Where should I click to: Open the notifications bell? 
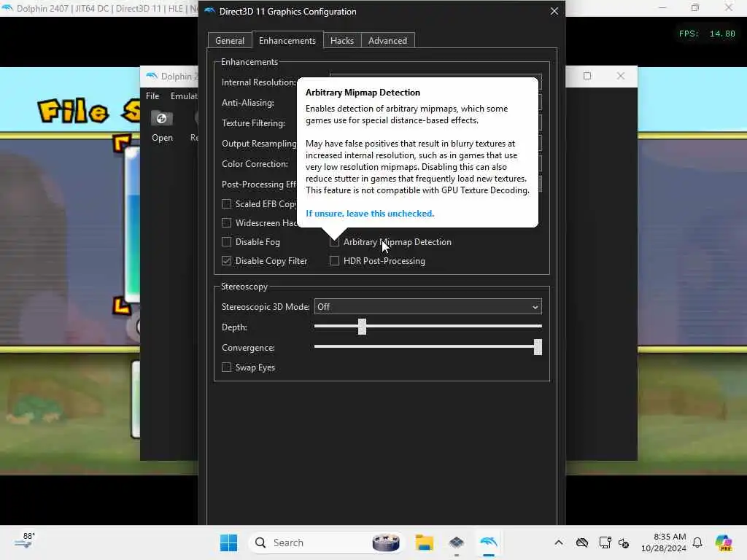(x=697, y=542)
